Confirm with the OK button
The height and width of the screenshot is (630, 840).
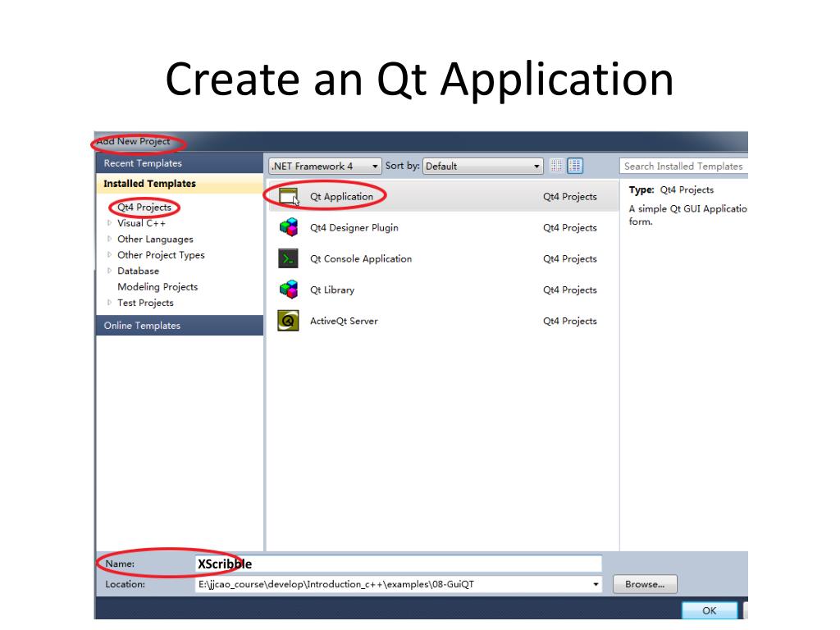tap(710, 610)
